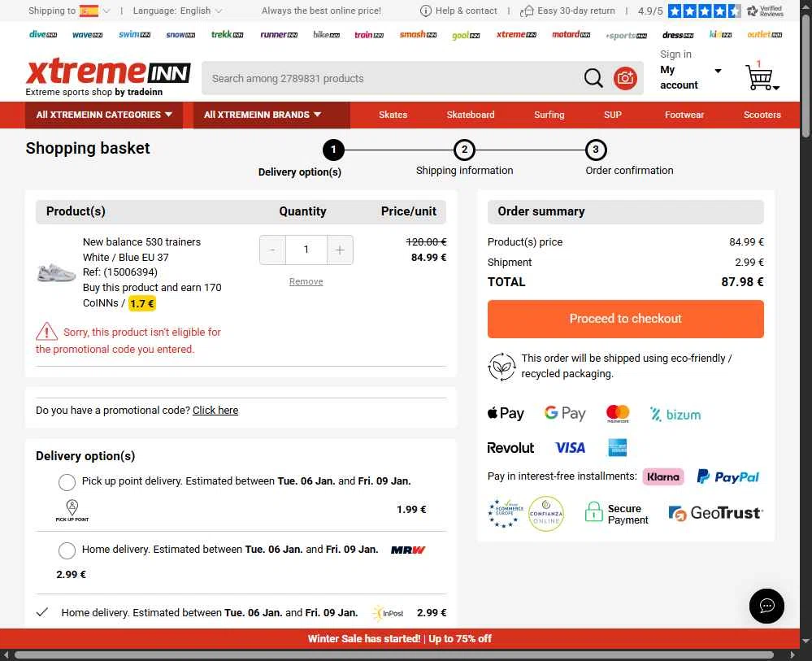This screenshot has height=661, width=812.
Task: Open the dressinn store logo
Action: tap(677, 35)
